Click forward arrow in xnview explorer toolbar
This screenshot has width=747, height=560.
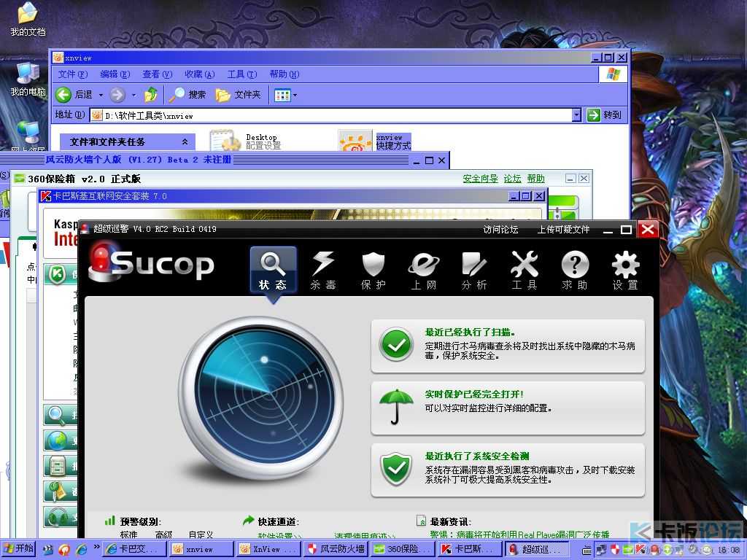pos(117,95)
